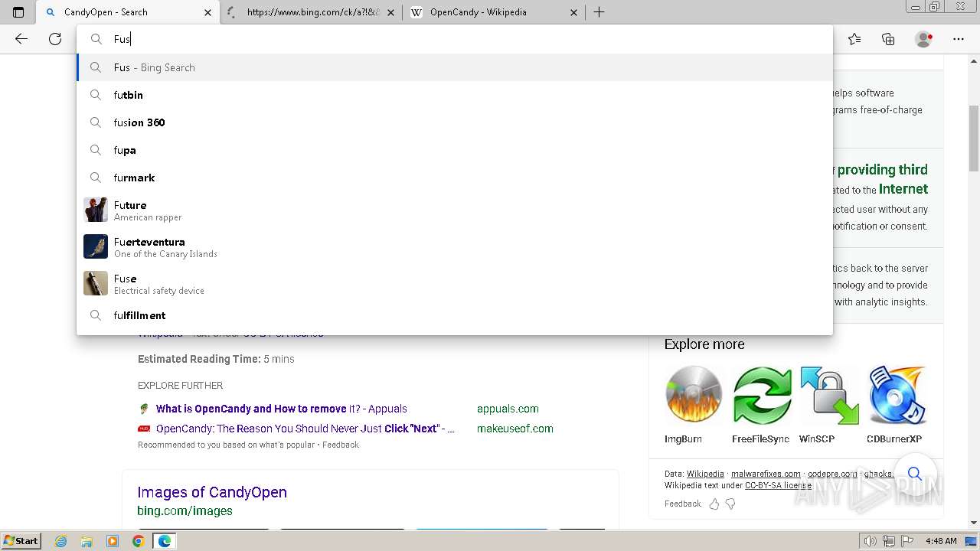The width and height of the screenshot is (980, 551).
Task: Close the bing.com/ck tab
Action: pyautogui.click(x=390, y=12)
